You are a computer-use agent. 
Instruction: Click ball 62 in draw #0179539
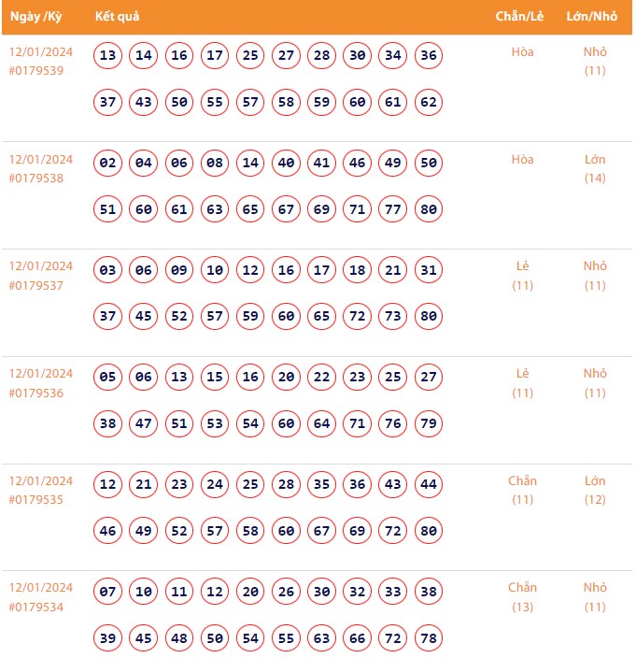[429, 102]
